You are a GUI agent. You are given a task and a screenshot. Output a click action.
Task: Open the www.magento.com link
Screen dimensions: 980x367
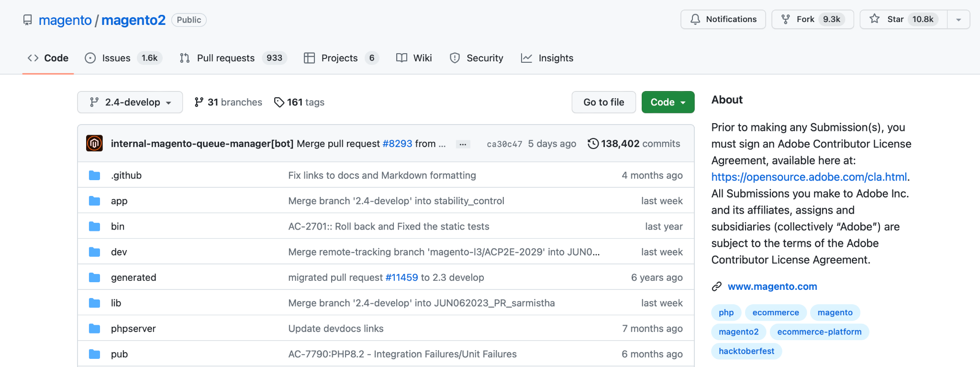[772, 287]
